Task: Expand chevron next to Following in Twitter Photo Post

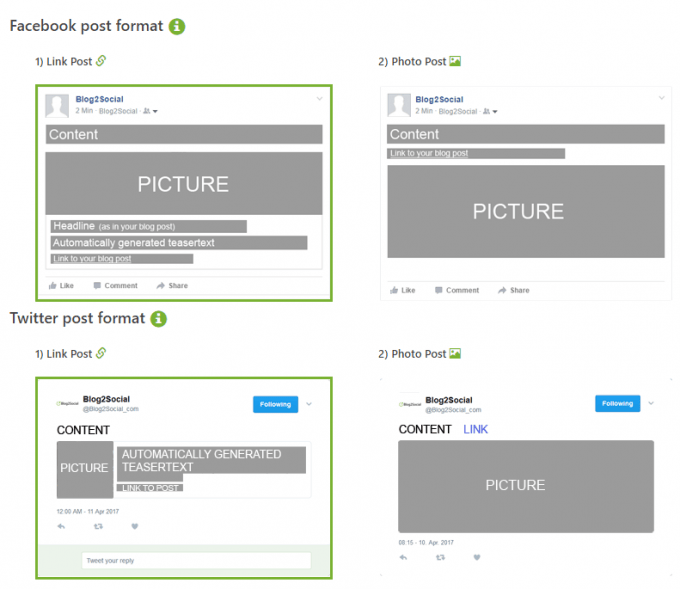Action: click(x=651, y=403)
